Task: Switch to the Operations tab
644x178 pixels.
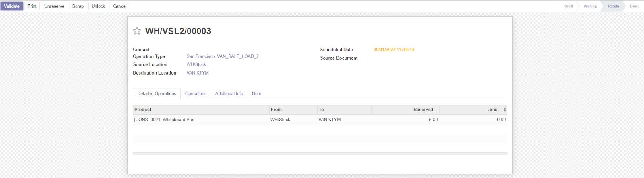Action: [x=196, y=93]
